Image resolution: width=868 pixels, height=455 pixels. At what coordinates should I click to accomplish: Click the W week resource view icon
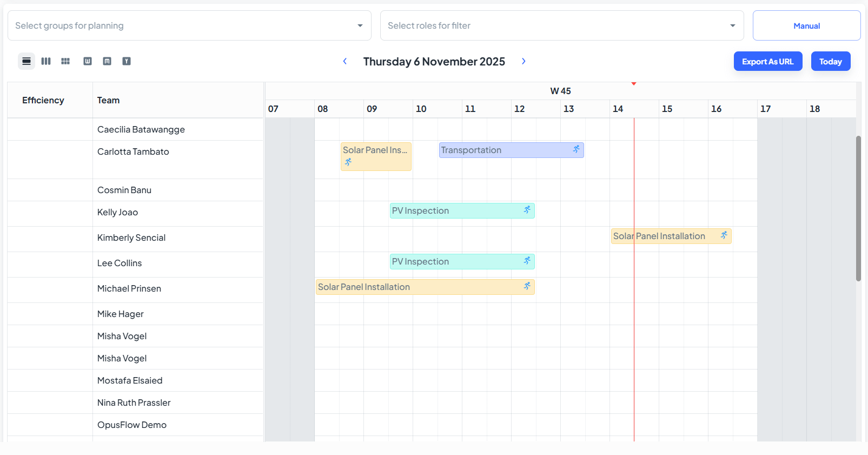pos(88,61)
